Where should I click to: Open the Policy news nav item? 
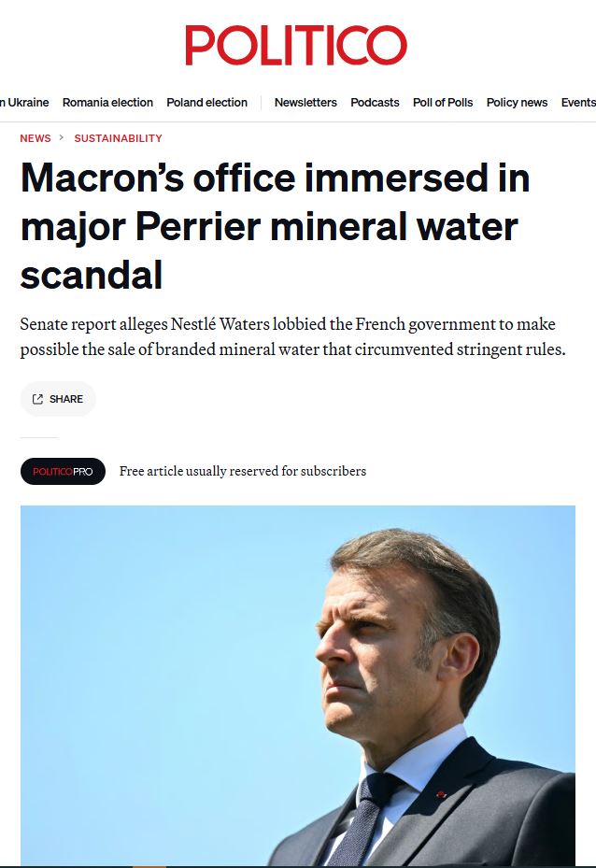(517, 103)
